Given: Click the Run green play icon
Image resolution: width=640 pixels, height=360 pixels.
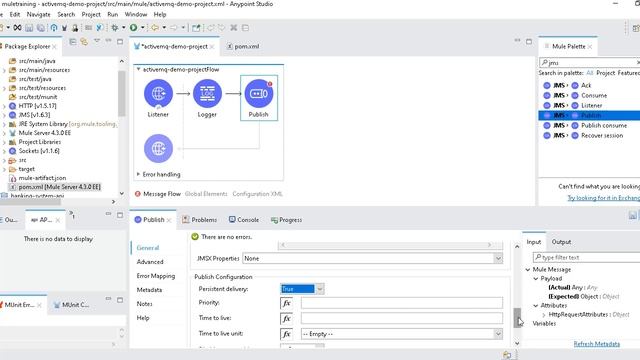Looking at the screenshot, I should pos(133,28).
